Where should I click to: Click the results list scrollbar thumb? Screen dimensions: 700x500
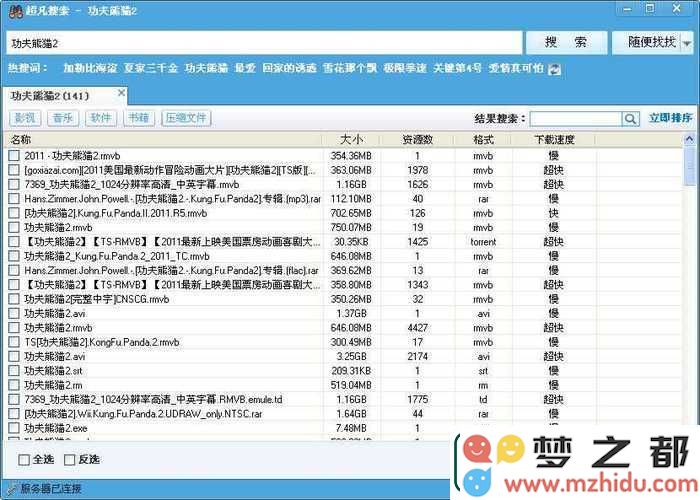[x=689, y=166]
